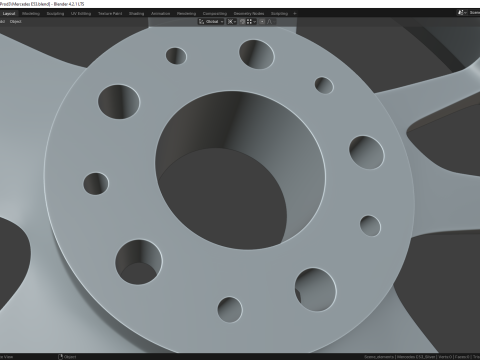Toggle proportional editing button
This screenshot has height=360, width=480.
(262, 22)
